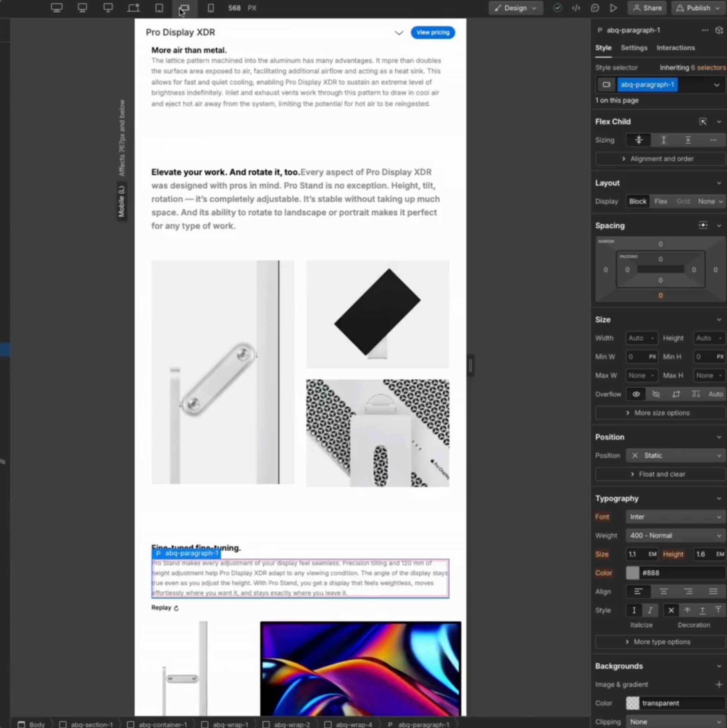Toggle italic text style
The height and width of the screenshot is (728, 727).
[x=650, y=610]
